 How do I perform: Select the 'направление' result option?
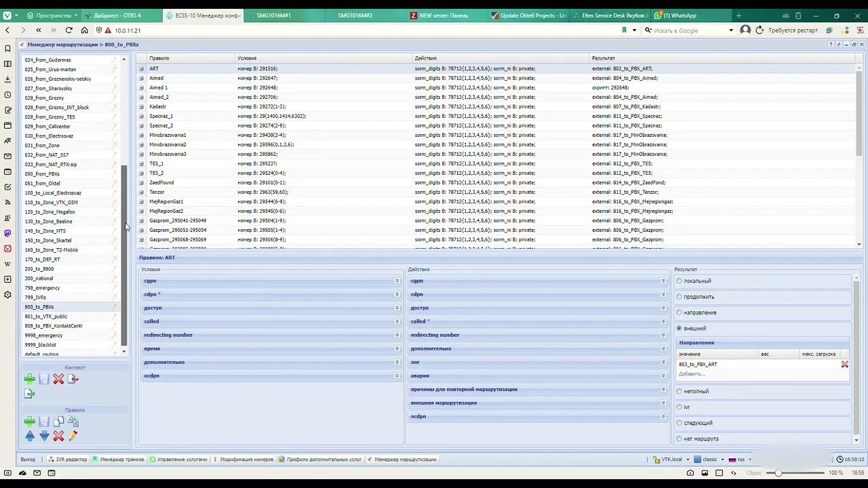coord(679,312)
